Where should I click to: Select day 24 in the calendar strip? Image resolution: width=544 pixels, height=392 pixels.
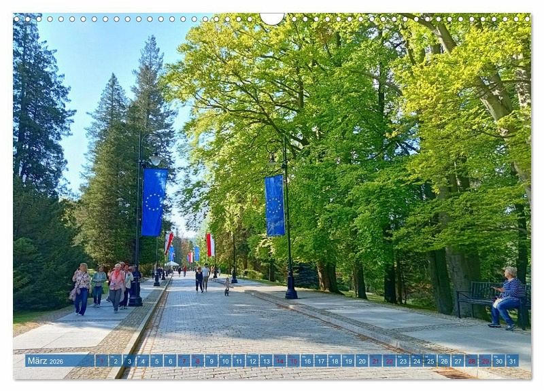(x=417, y=361)
